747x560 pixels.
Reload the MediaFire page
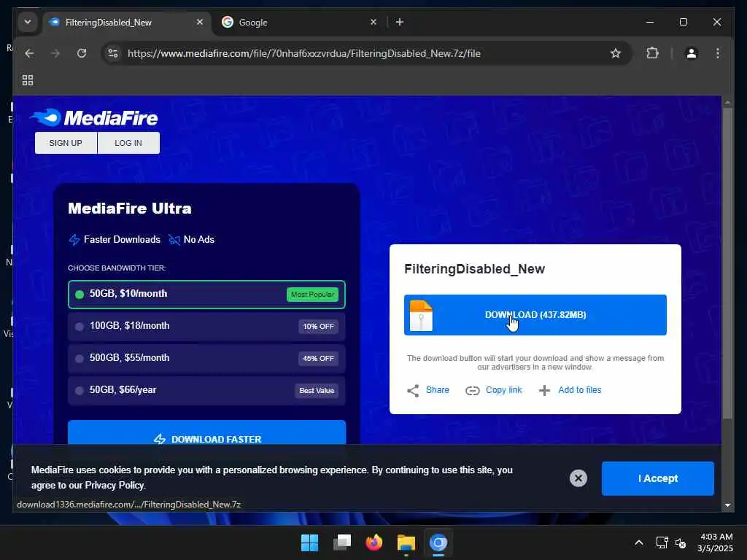82,53
